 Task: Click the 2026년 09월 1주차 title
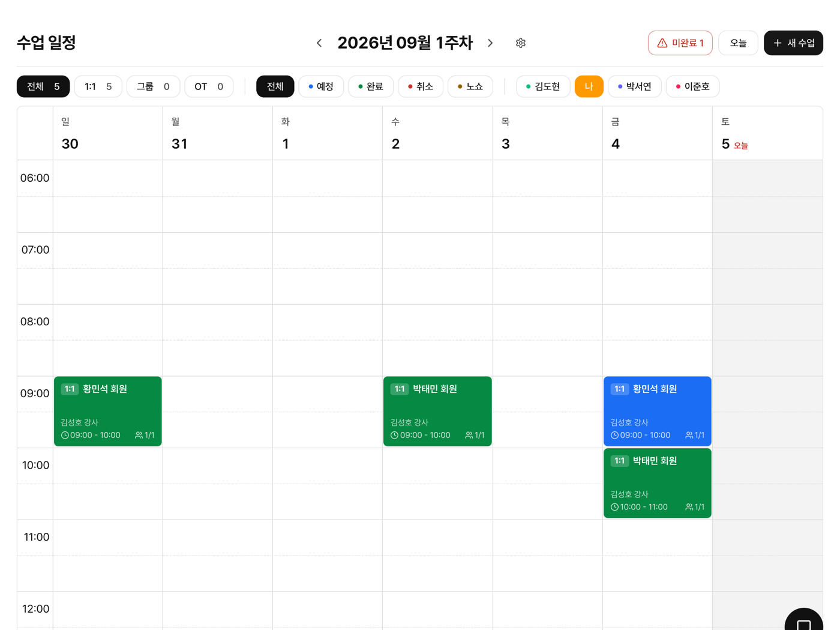coord(405,43)
